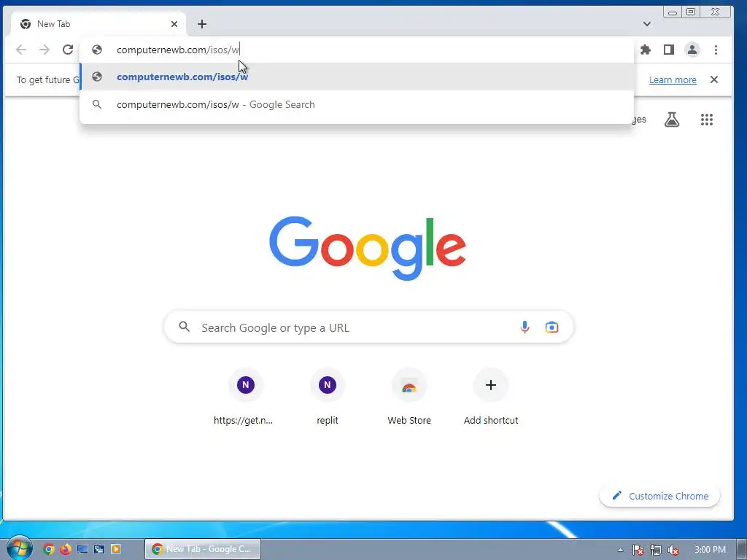Reload the current page
The width and height of the screenshot is (747, 560).
tap(68, 50)
